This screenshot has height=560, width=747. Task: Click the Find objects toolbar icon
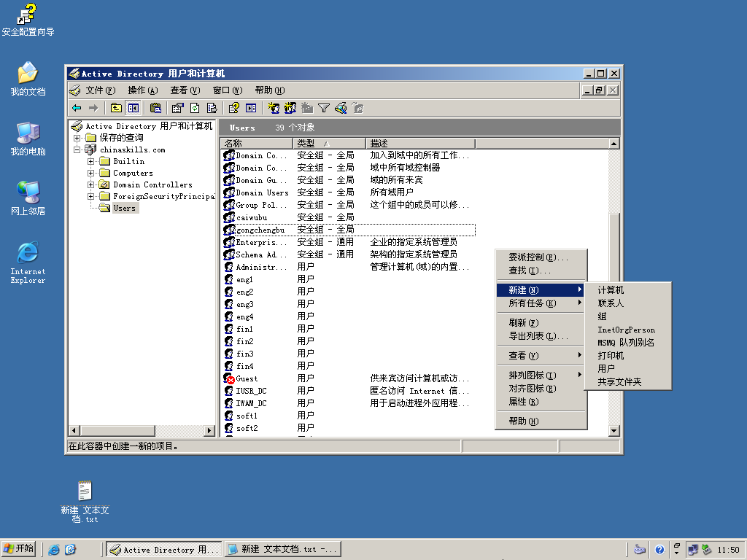(341, 108)
